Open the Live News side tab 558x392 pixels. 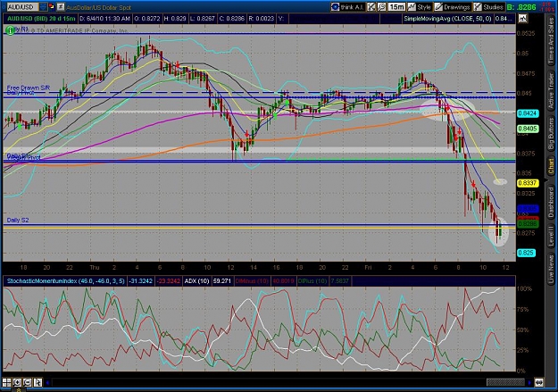pyautogui.click(x=551, y=267)
